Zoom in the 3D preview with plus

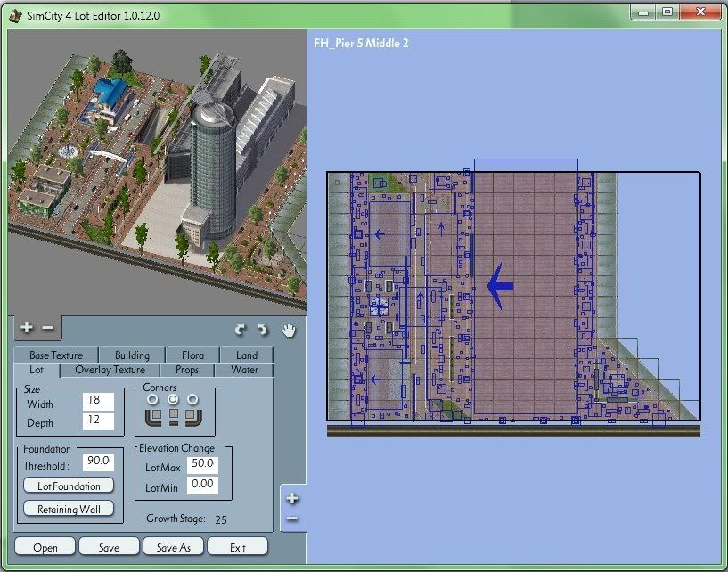(27, 327)
